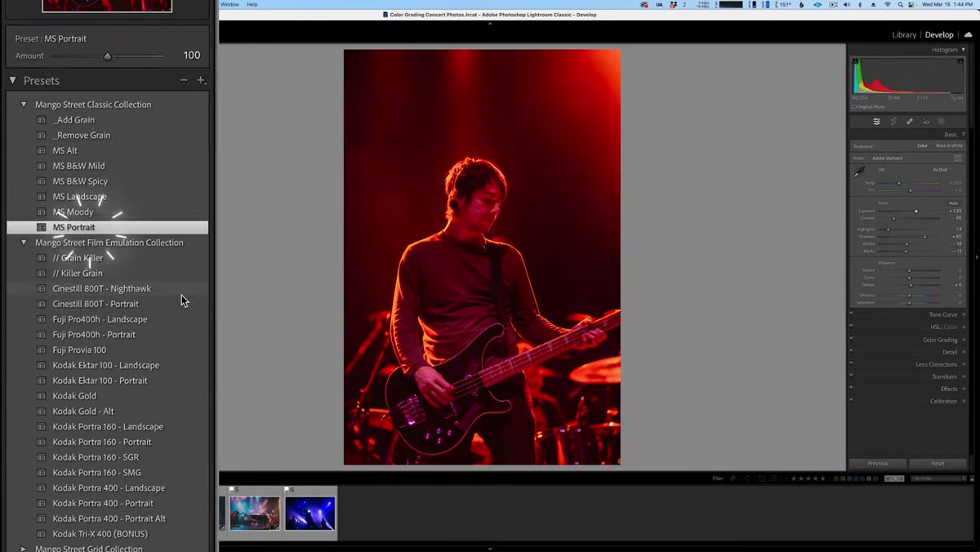Pick the White Balance eyedropper
The image size is (980, 552).
859,171
